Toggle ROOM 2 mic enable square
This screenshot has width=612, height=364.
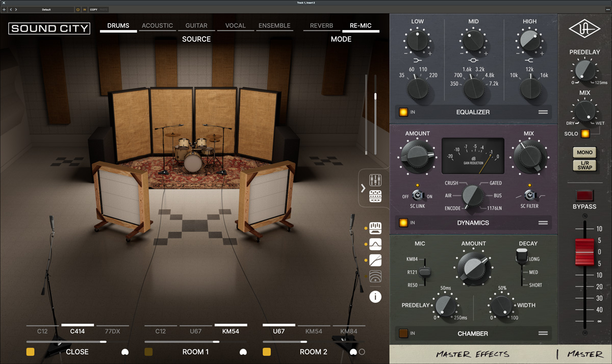(x=267, y=352)
